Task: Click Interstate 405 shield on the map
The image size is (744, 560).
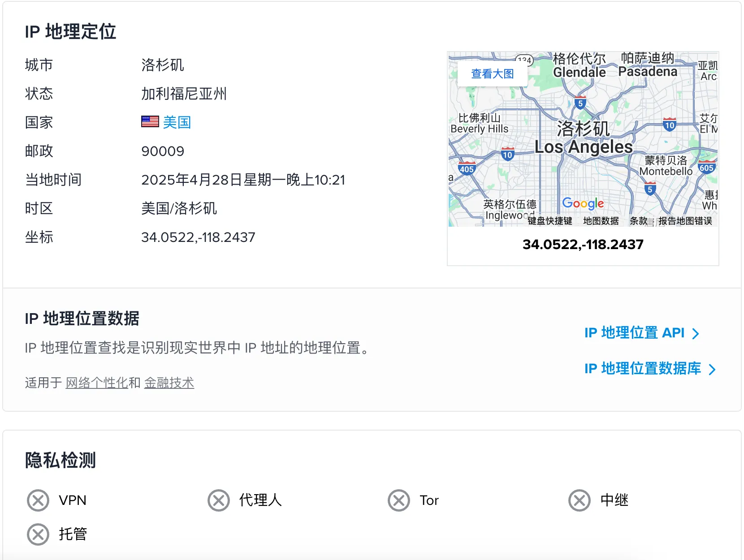Action: (467, 169)
